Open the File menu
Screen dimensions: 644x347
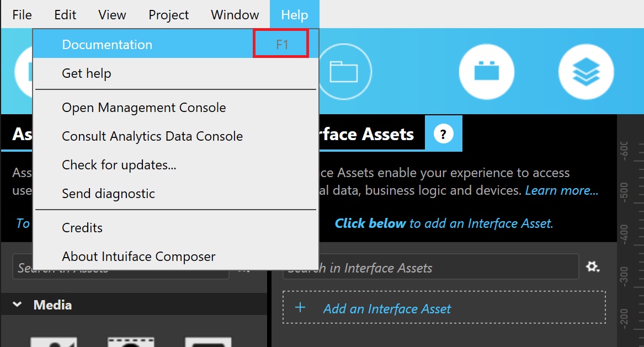tap(22, 15)
